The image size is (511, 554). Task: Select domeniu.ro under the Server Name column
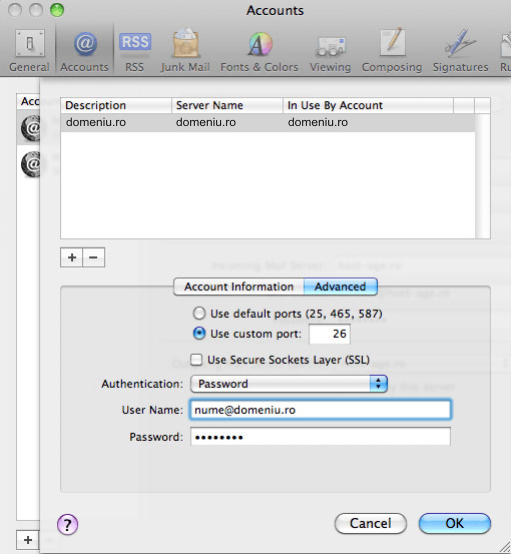pos(206,122)
